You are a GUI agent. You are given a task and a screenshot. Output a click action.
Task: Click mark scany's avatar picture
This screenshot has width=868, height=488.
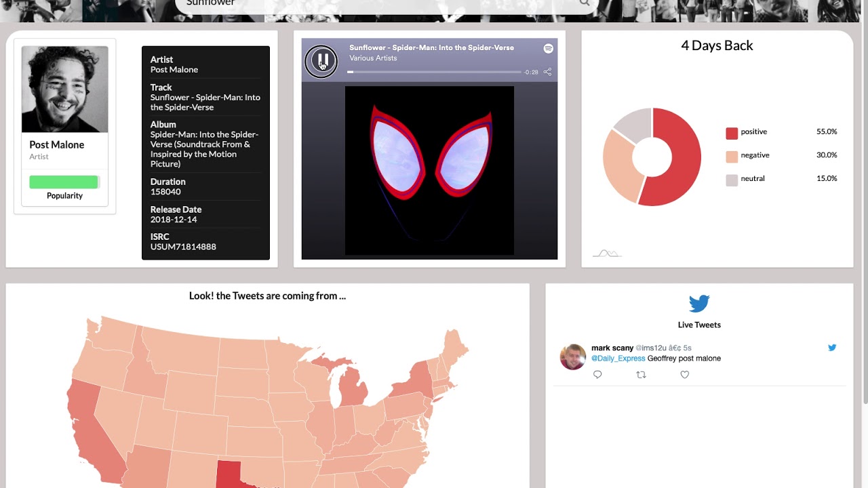573,357
